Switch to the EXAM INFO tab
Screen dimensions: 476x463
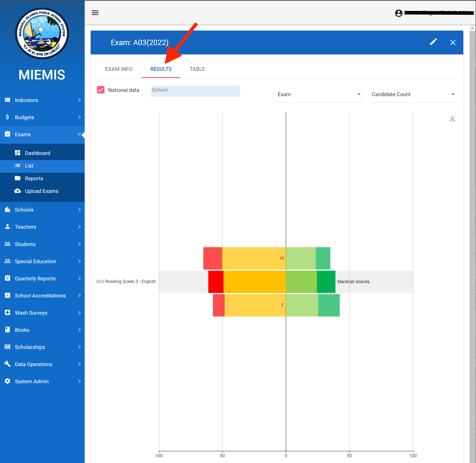pyautogui.click(x=119, y=69)
